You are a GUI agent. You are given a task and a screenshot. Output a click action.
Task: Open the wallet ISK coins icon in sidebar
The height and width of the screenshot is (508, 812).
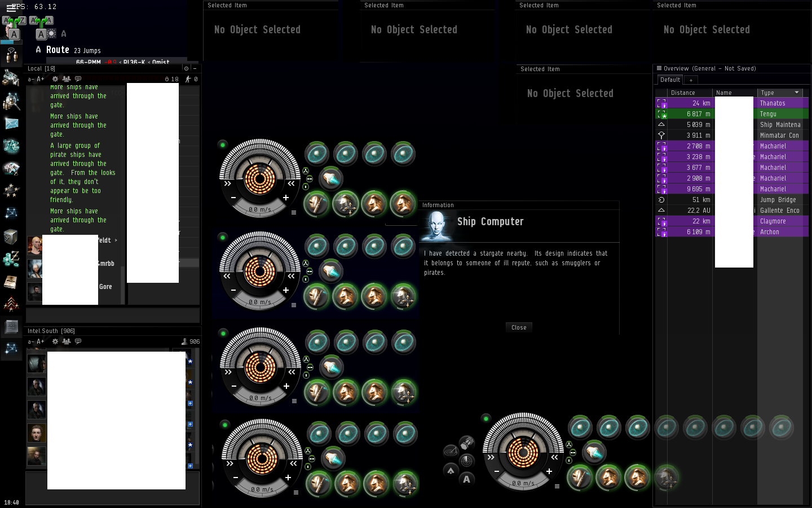(11, 259)
